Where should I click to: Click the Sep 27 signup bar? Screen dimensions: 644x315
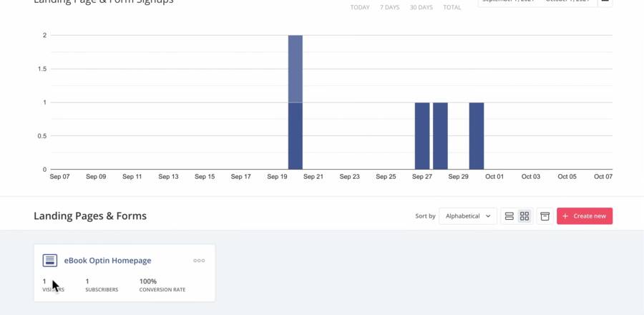(422, 136)
